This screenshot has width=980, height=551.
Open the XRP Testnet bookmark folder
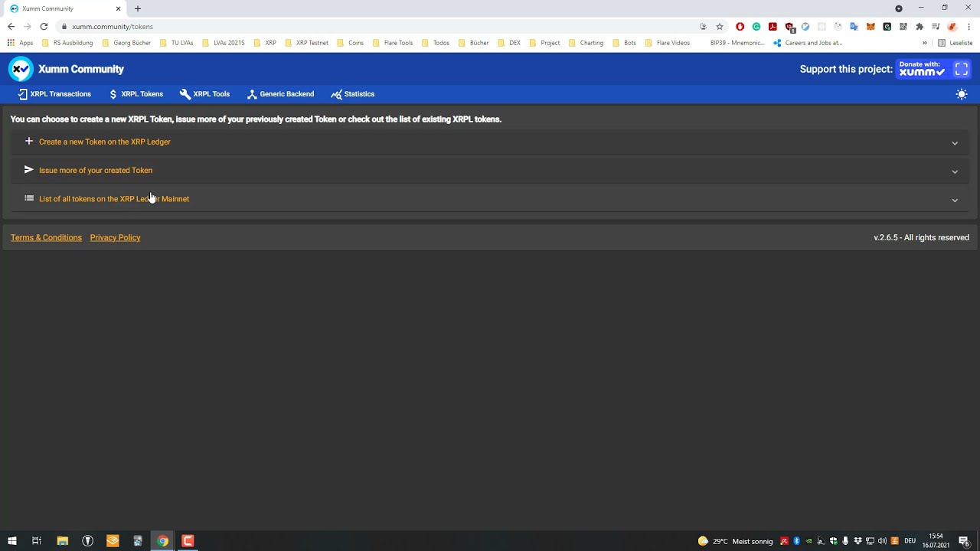[x=306, y=43]
